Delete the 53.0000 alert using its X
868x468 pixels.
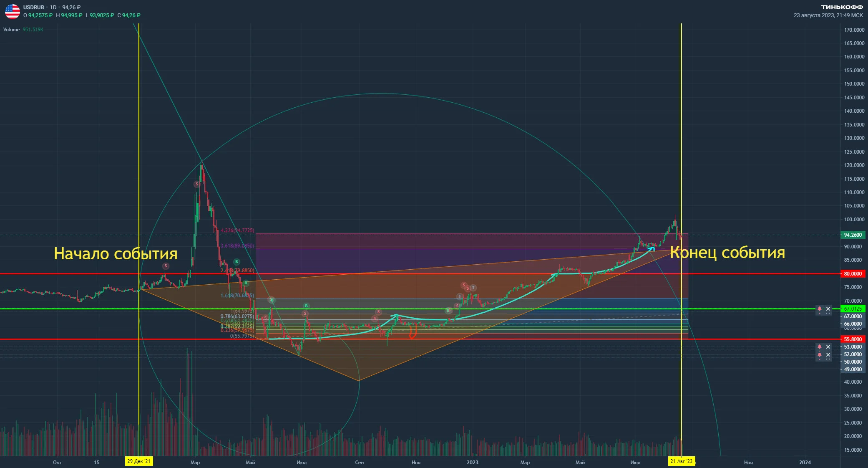coord(828,347)
